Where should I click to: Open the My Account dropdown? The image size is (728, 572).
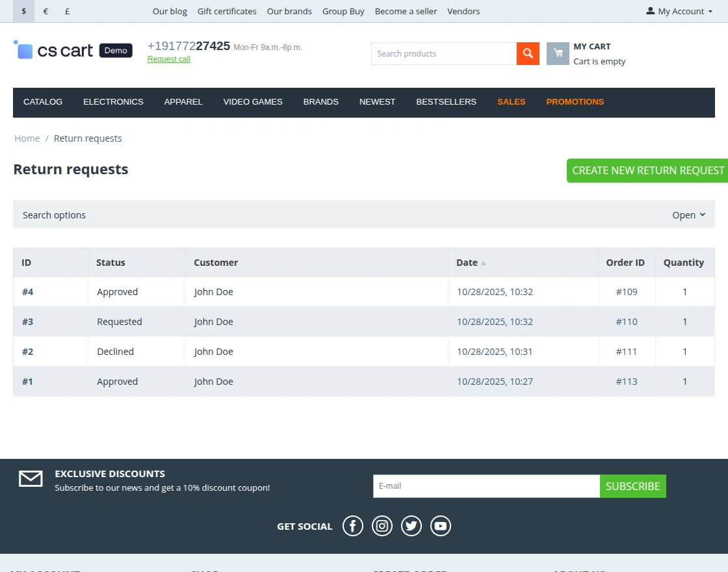coord(678,11)
